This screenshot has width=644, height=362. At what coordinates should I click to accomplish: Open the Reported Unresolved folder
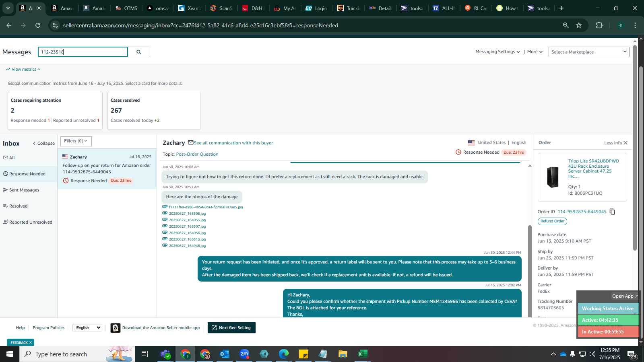tap(28, 222)
